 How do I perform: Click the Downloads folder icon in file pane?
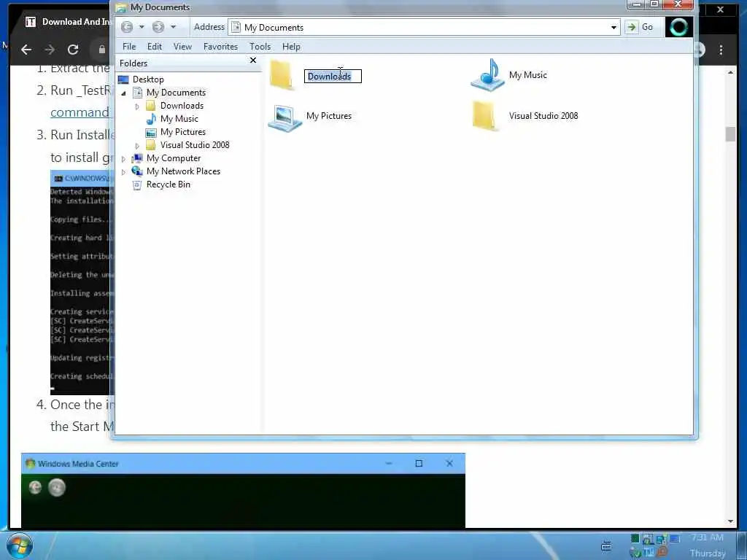pyautogui.click(x=282, y=75)
